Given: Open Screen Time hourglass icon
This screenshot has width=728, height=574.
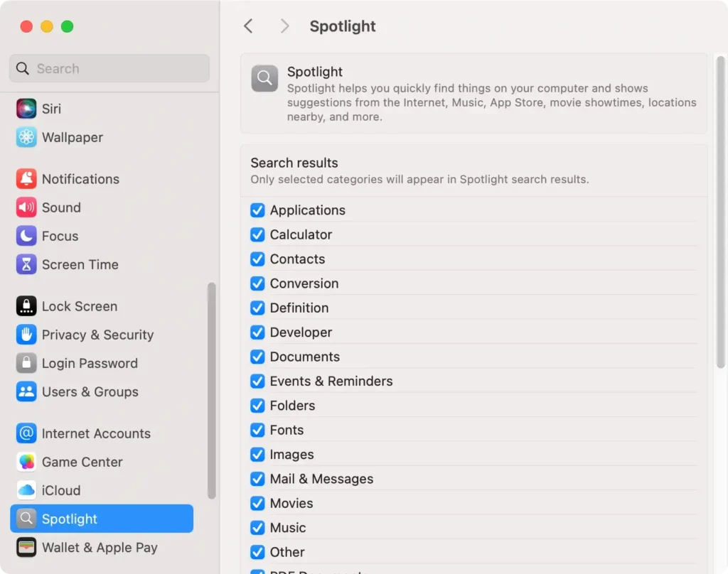Looking at the screenshot, I should 26,264.
